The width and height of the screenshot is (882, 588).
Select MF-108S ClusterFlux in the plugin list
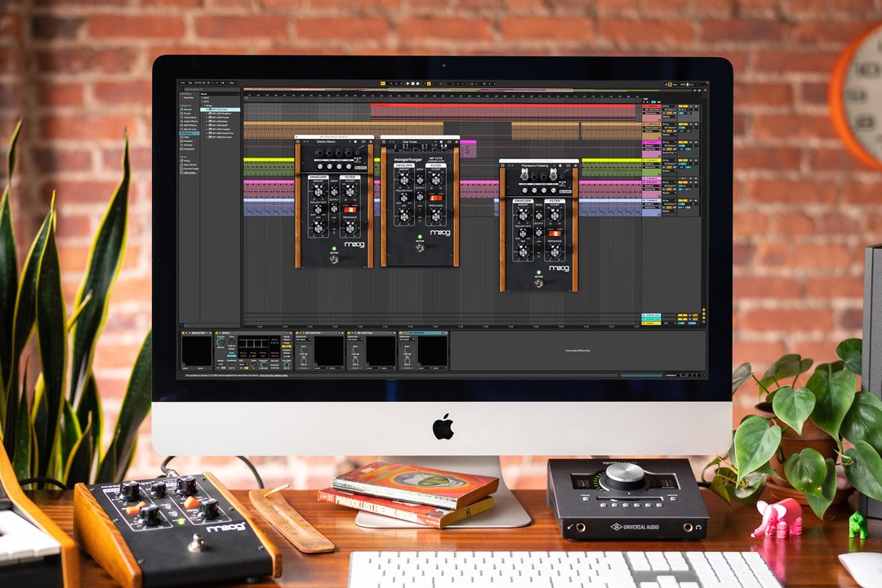[220, 133]
